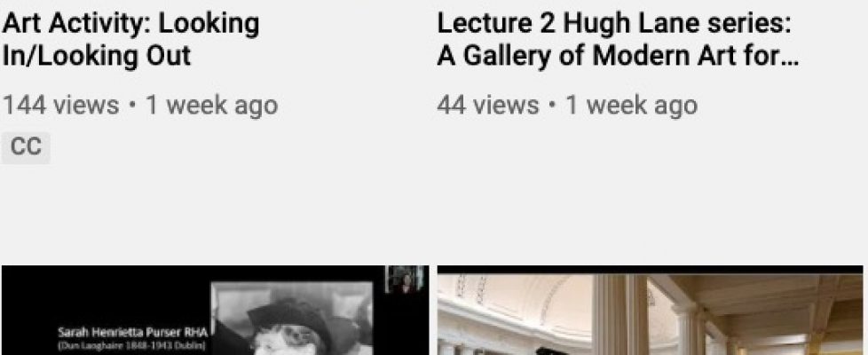Open the Art Activity: Looking video title
Image resolution: width=868 pixels, height=355 pixels.
click(130, 40)
